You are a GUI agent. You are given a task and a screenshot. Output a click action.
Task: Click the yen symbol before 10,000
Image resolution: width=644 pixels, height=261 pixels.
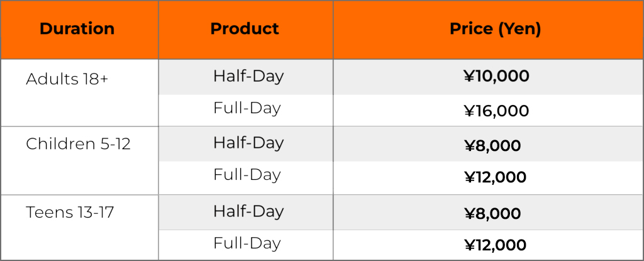[x=469, y=77]
